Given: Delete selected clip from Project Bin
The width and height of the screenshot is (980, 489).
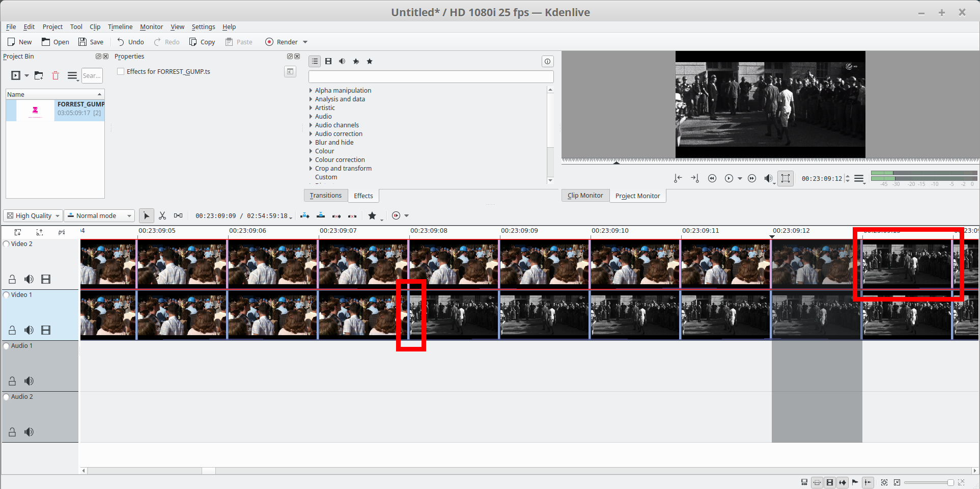Looking at the screenshot, I should [55, 75].
